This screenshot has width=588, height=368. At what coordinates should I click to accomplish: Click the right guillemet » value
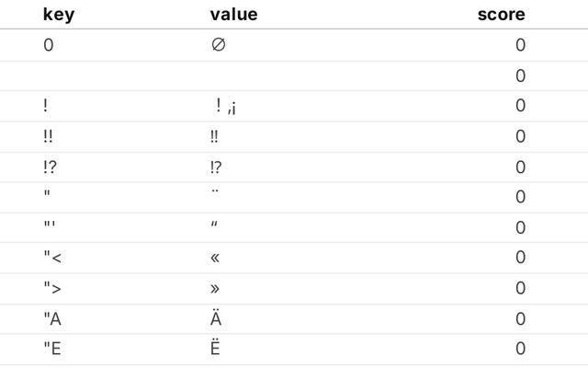click(215, 288)
